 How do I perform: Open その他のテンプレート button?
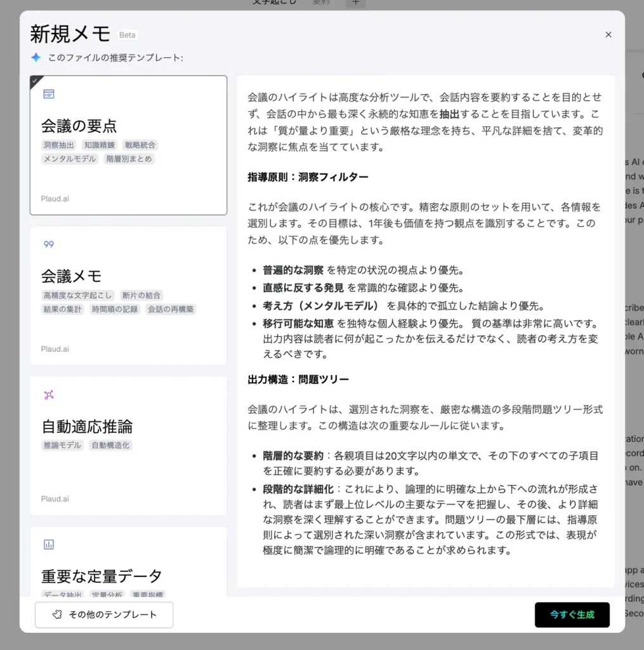(x=104, y=614)
